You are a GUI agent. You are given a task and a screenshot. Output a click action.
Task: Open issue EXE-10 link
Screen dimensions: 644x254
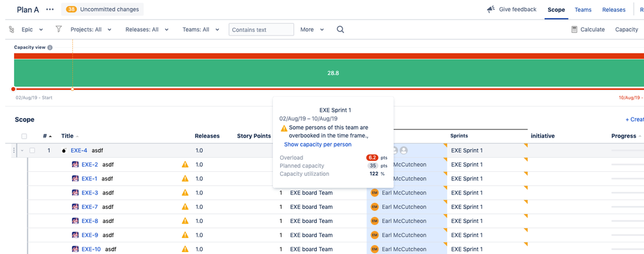[91, 249]
